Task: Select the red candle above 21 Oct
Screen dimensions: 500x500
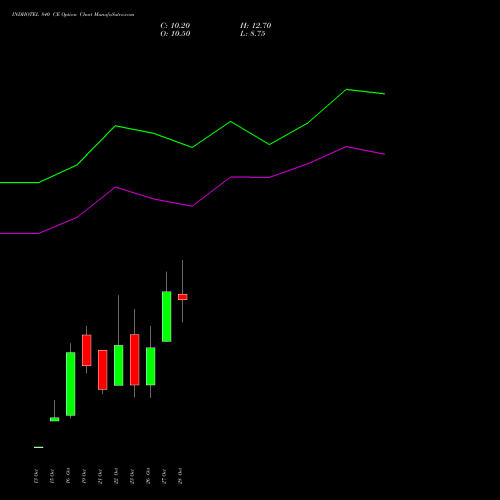Action: point(103,370)
